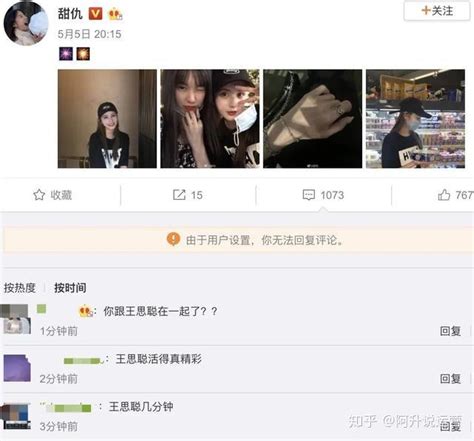
Task: Sort comments using the 按时间 tab
Action: coord(70,288)
